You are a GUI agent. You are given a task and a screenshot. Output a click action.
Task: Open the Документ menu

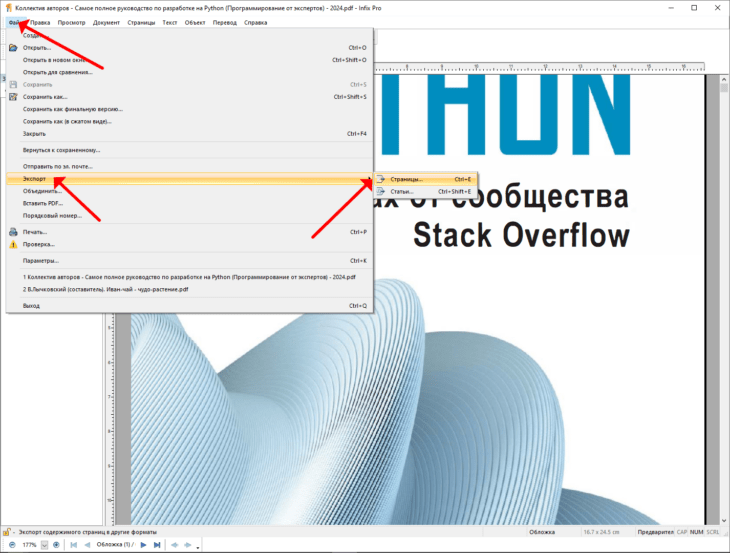click(x=106, y=22)
